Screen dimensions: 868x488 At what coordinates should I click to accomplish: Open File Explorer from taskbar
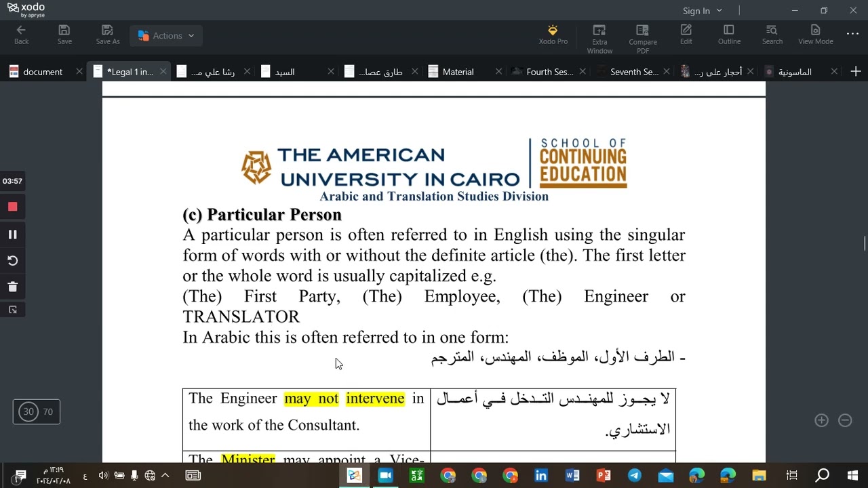[x=759, y=475]
